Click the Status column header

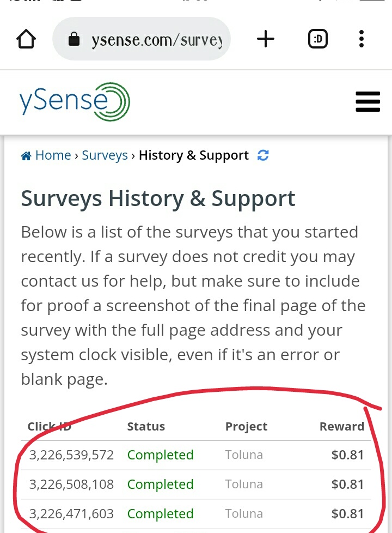(x=146, y=426)
